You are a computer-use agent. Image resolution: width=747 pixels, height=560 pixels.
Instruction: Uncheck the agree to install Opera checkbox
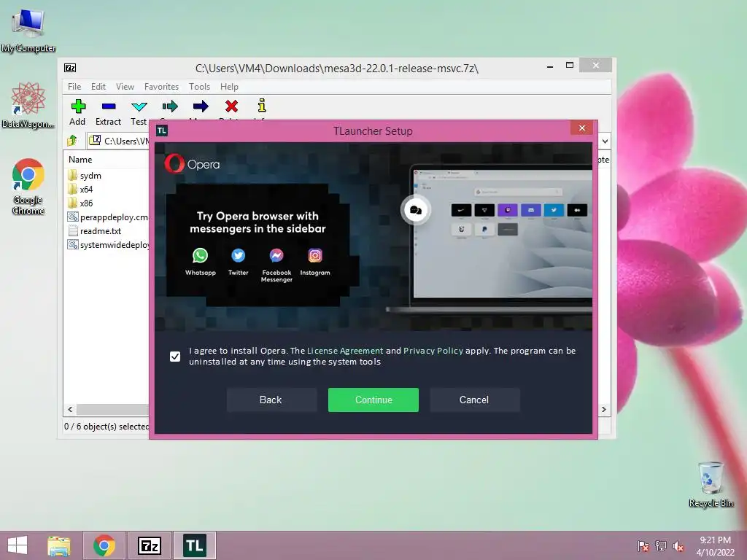175,356
